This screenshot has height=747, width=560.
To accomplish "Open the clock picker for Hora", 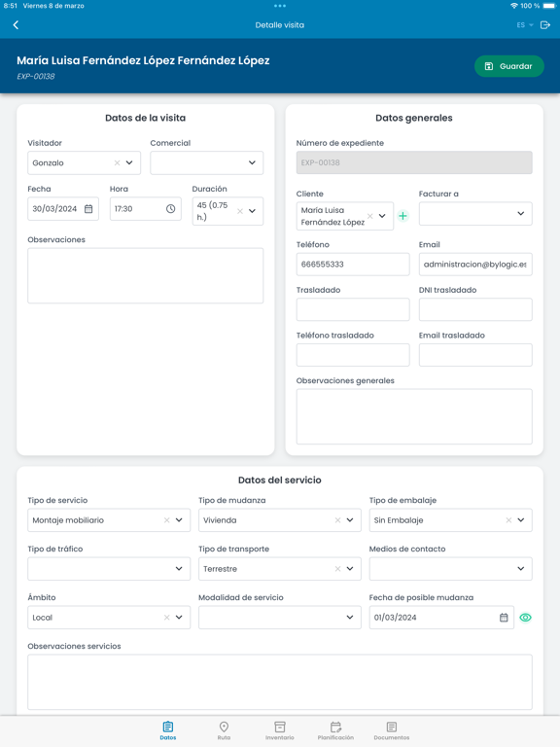I will pos(170,209).
